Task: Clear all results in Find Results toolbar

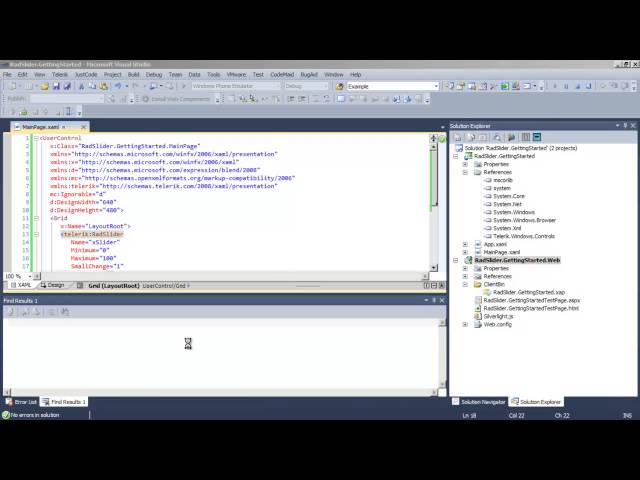Action: tap(52, 312)
